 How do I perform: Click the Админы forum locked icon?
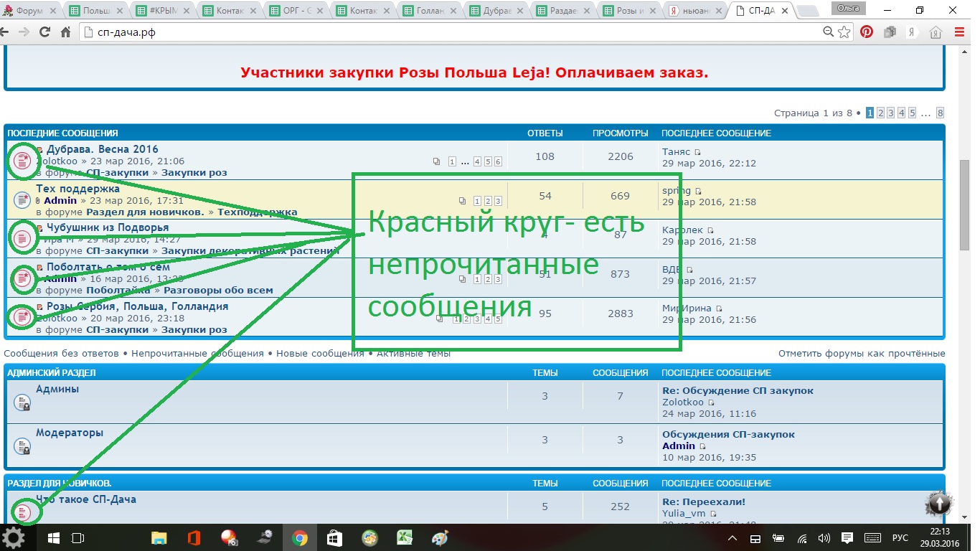tap(22, 402)
